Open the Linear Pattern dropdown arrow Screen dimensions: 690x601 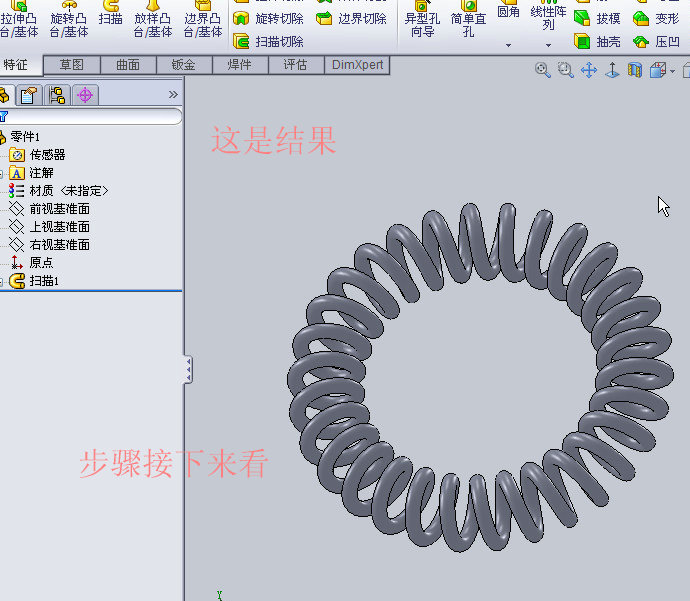point(548,45)
